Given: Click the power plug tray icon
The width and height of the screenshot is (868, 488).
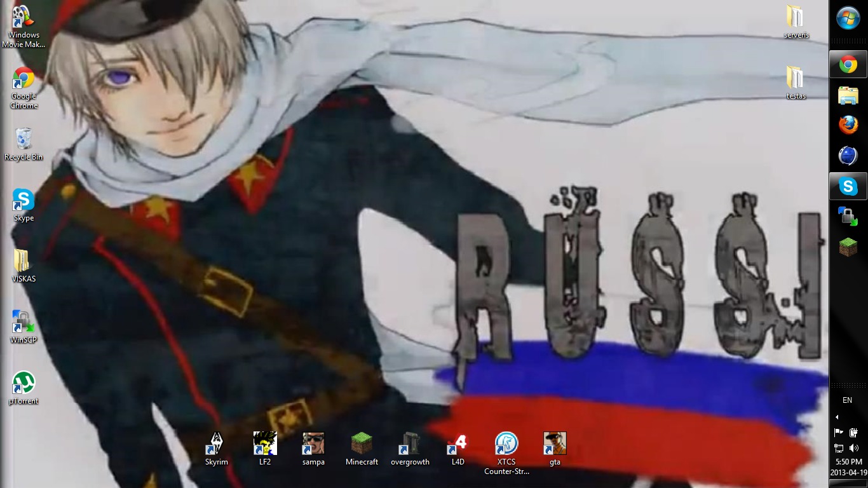Looking at the screenshot, I should pos(853,433).
